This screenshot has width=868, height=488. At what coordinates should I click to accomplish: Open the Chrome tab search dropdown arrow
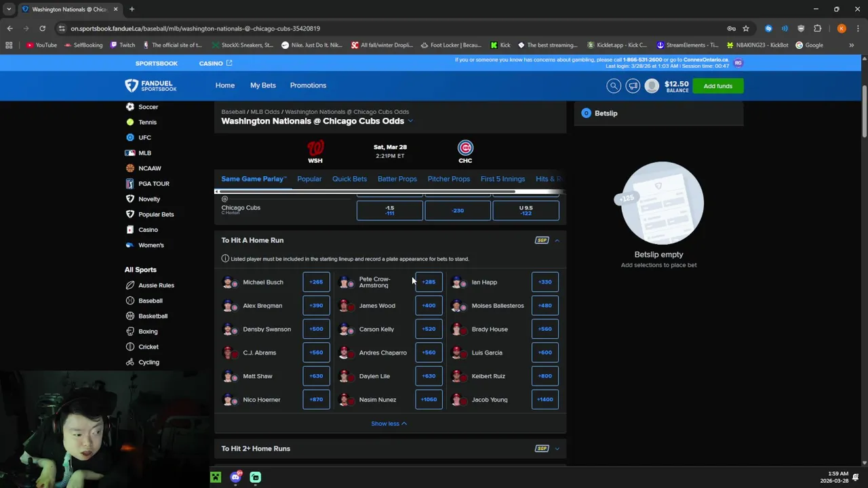coord(9,9)
